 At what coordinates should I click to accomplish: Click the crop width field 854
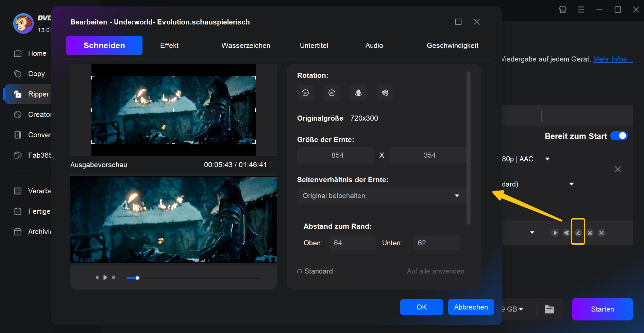[x=336, y=155]
